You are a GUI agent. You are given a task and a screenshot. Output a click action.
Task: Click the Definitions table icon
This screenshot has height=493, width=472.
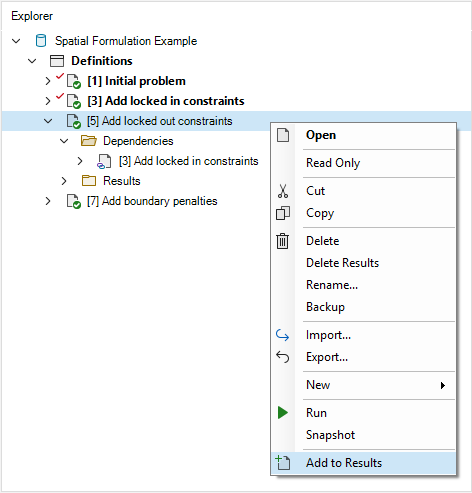57,61
